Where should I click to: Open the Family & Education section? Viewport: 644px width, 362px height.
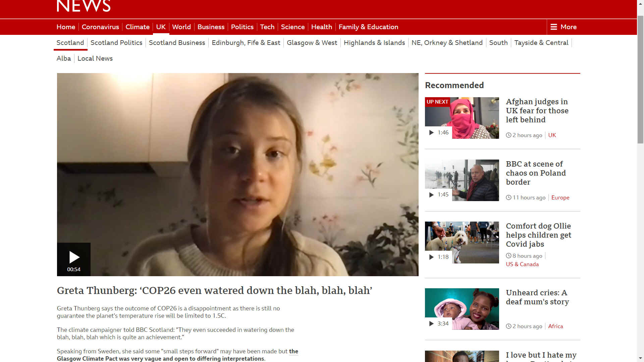(368, 27)
